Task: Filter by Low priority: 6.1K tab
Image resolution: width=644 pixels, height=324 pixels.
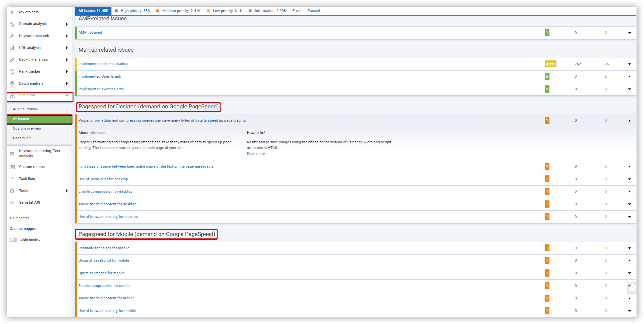Action: [x=225, y=11]
